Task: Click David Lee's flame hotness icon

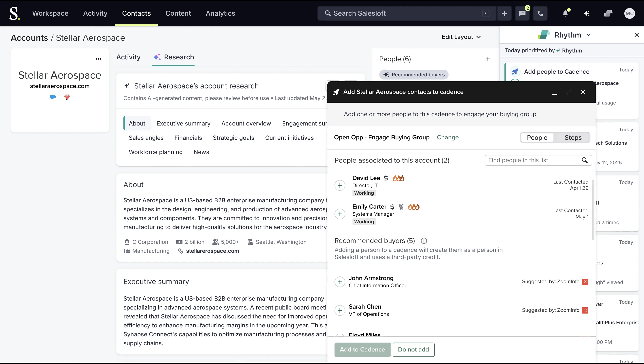Action: [x=398, y=178]
